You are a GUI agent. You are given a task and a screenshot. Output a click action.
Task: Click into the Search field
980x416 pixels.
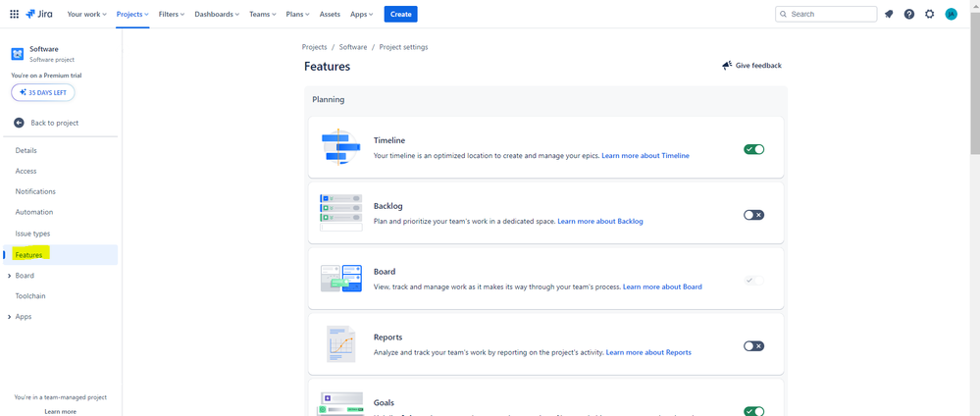(x=826, y=14)
